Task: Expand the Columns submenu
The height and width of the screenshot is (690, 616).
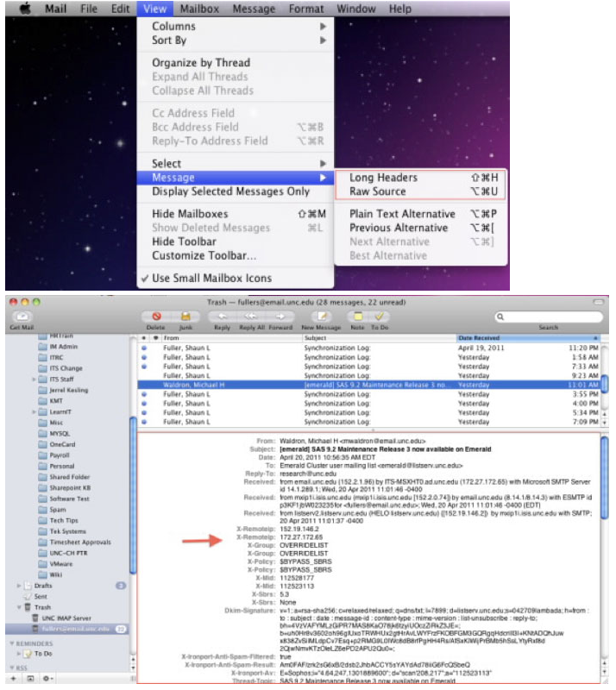Action: pyautogui.click(x=236, y=27)
